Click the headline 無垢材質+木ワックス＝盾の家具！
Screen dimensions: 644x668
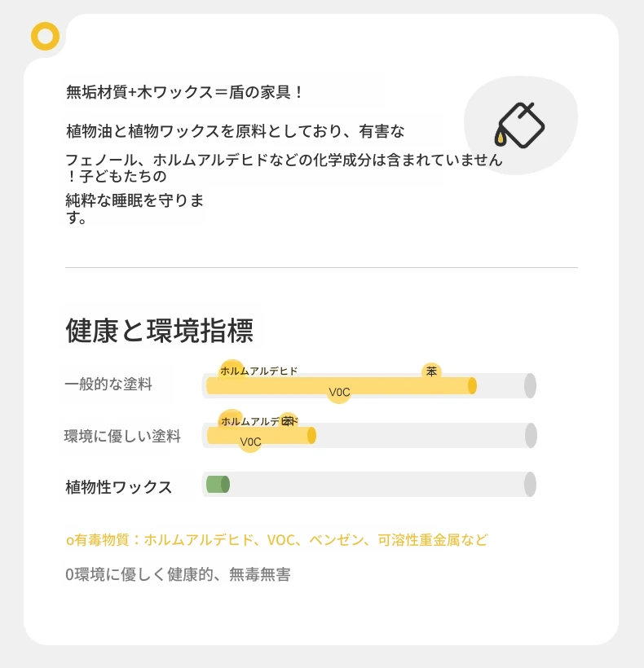tap(184, 92)
